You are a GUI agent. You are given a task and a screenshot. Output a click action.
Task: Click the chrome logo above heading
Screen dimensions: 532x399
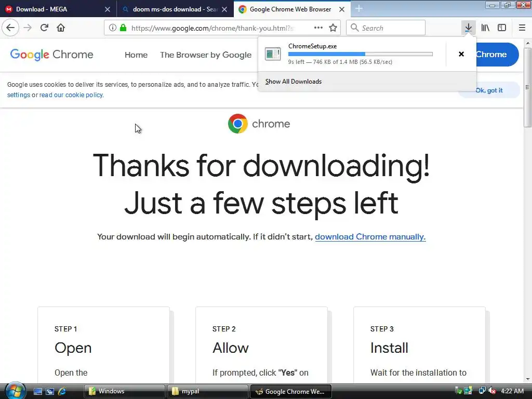[x=259, y=124]
